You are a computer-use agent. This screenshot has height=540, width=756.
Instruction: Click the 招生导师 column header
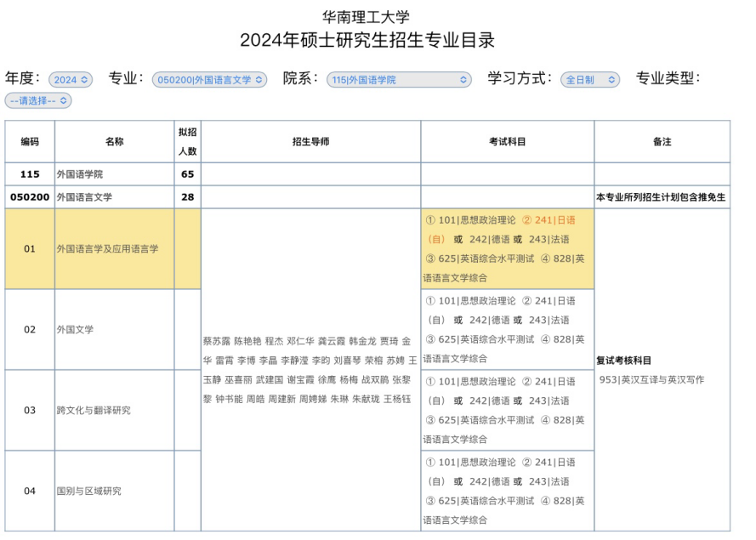[310, 142]
